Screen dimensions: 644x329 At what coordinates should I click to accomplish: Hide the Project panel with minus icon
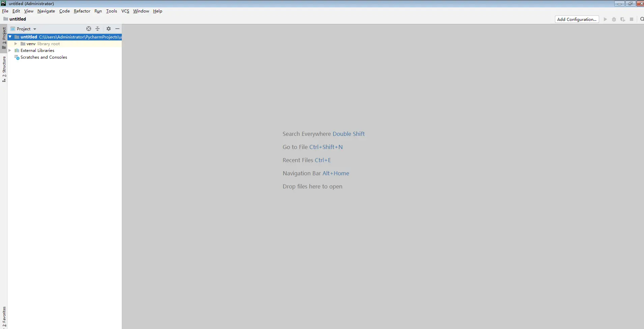coord(117,29)
